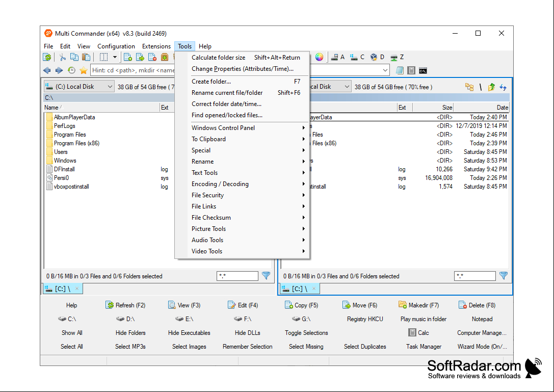Open the File menu
Screen dimensions: 554x392
48,46
